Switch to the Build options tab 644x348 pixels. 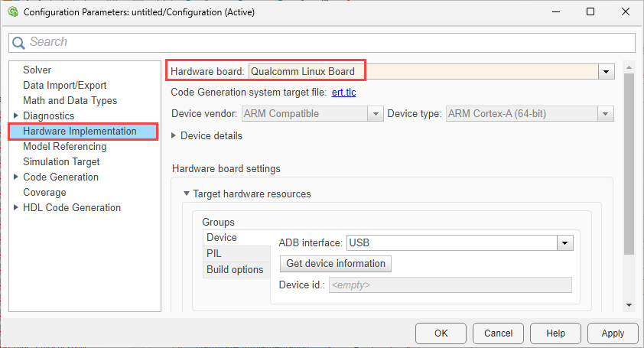pos(235,269)
